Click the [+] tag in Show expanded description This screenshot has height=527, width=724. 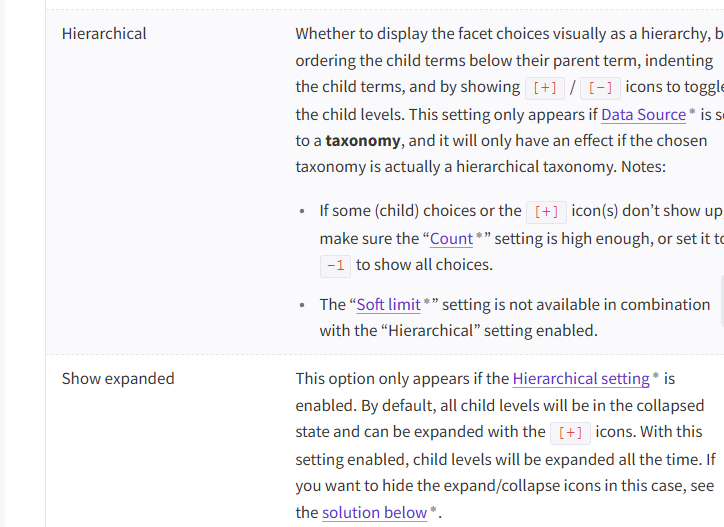tap(570, 433)
